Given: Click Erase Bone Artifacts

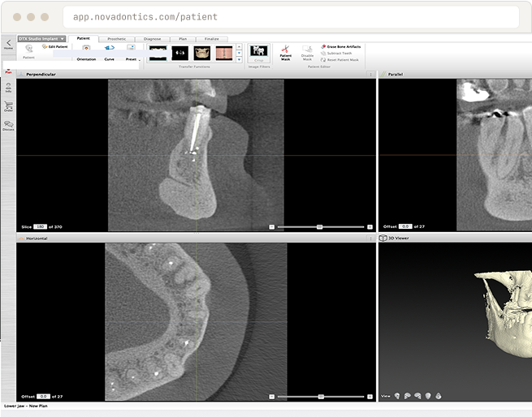Looking at the screenshot, I should coord(340,46).
